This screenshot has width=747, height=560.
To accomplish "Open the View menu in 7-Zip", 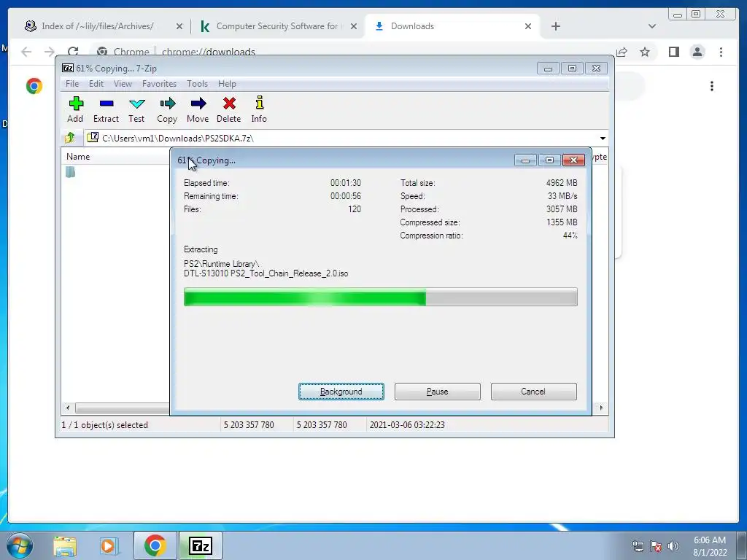I will (123, 84).
